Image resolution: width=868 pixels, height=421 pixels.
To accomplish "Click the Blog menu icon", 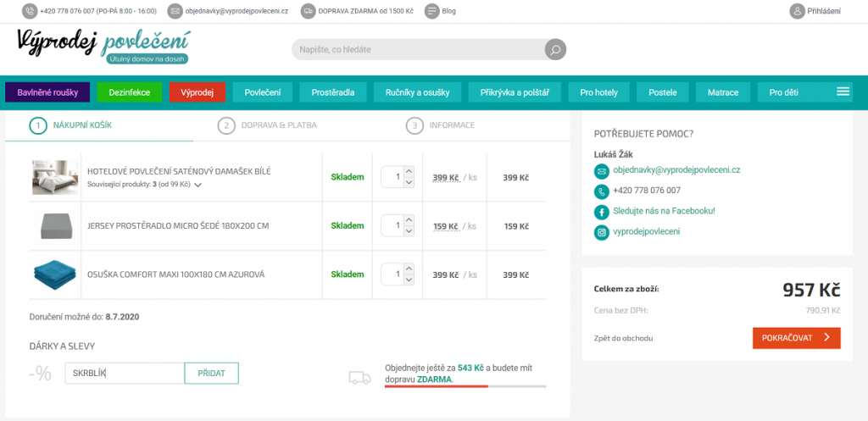I will [x=432, y=11].
